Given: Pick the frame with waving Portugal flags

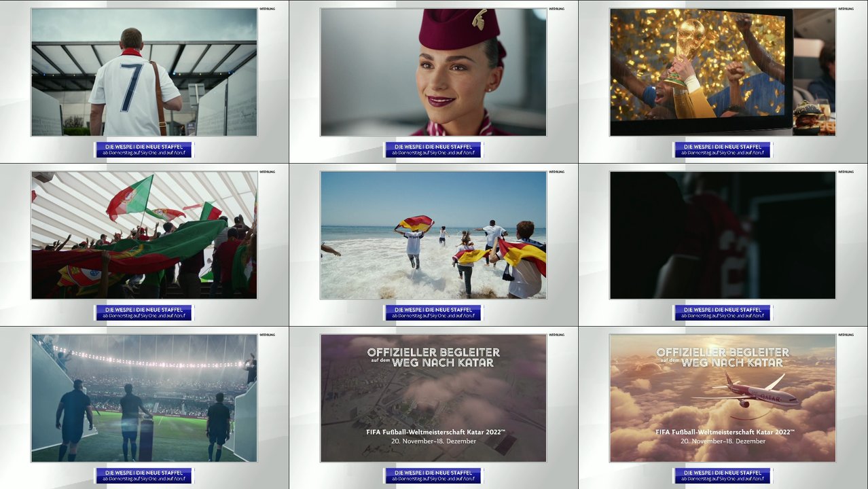Looking at the screenshot, I should pos(144,235).
